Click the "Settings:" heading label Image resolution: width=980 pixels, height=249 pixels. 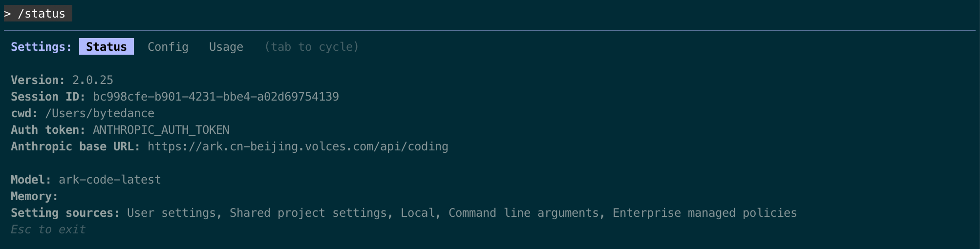41,47
